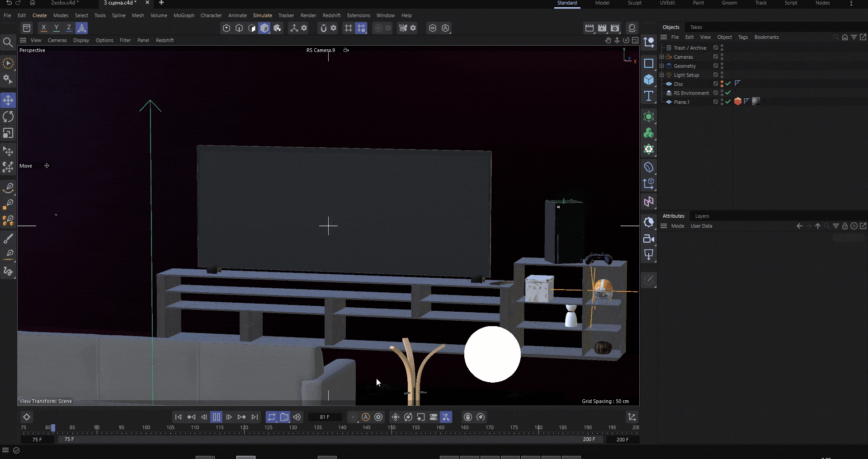Select the Scale tool in left toolbar
868x459 pixels.
tap(8, 133)
